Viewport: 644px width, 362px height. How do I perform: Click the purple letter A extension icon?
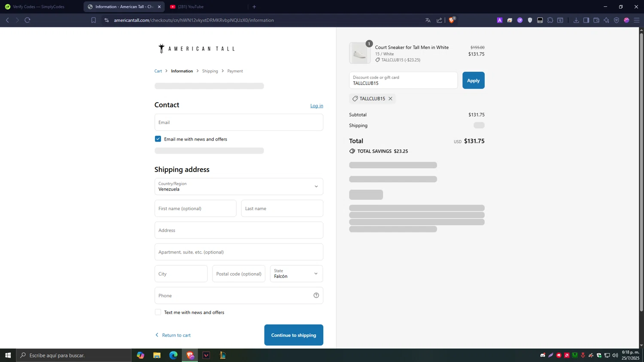(x=500, y=20)
